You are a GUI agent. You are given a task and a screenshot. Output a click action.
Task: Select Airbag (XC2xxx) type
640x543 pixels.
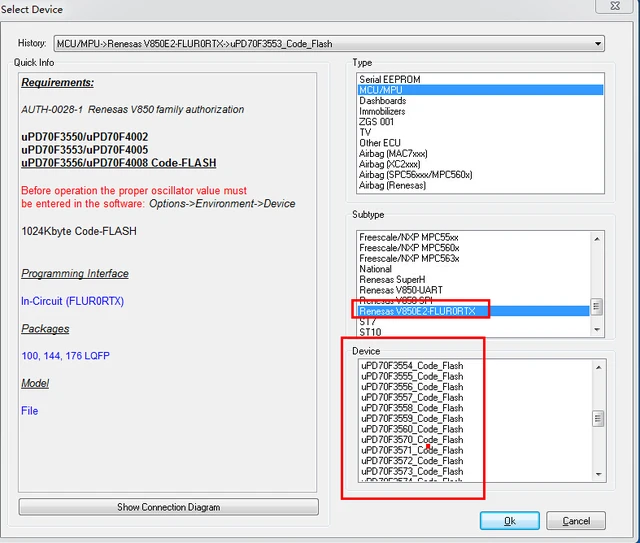(x=480, y=164)
